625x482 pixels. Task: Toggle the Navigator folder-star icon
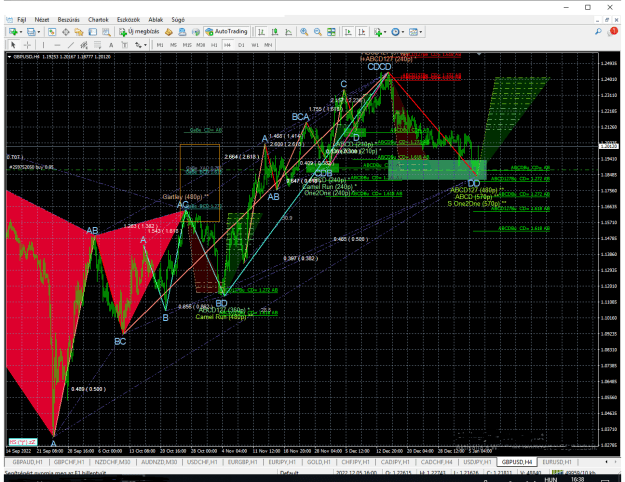click(x=79, y=32)
